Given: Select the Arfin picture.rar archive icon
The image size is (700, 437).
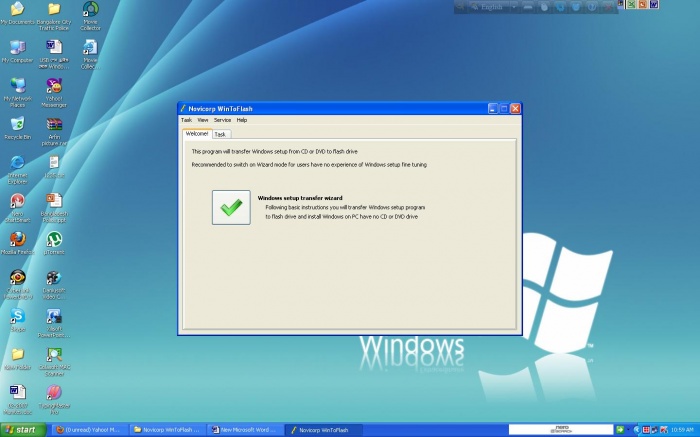Looking at the screenshot, I should point(54,132).
